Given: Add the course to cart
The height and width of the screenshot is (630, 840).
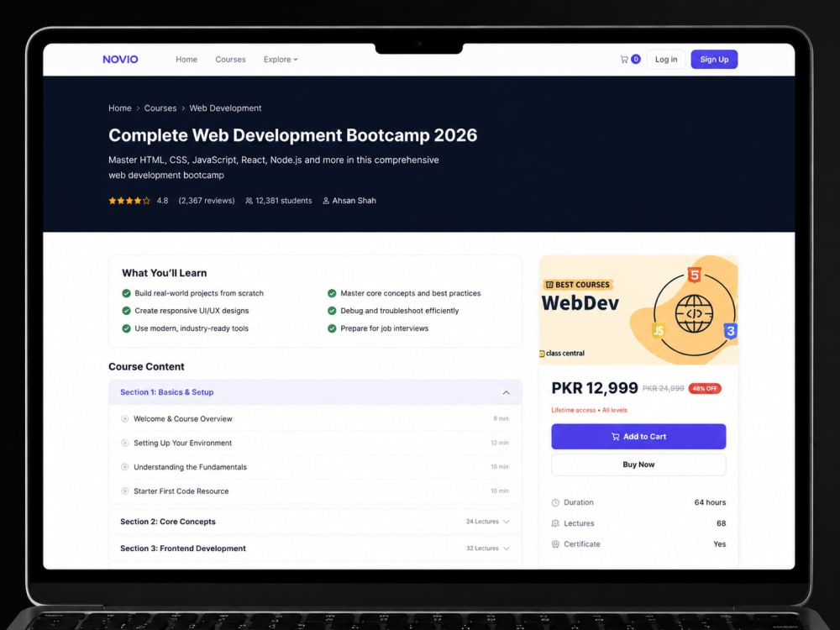Looking at the screenshot, I should (x=638, y=437).
